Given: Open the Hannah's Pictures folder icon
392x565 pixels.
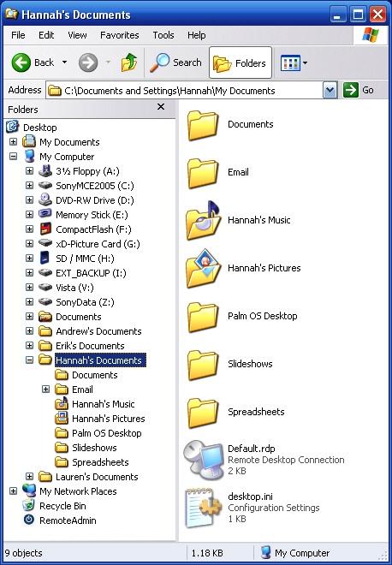Looking at the screenshot, I should pyautogui.click(x=203, y=268).
